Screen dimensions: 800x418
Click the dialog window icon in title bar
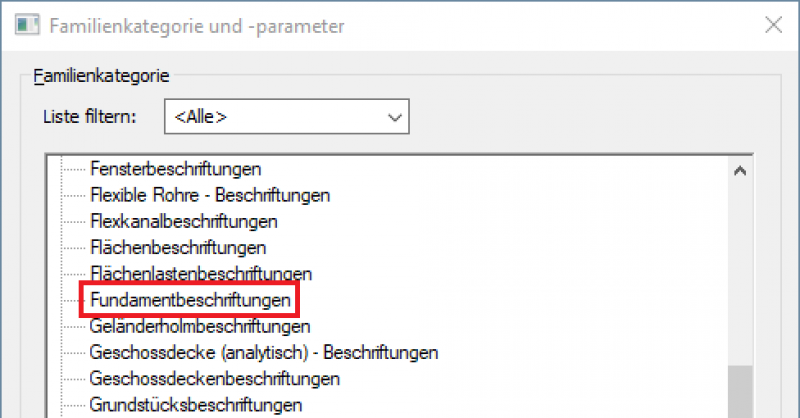coord(28,24)
